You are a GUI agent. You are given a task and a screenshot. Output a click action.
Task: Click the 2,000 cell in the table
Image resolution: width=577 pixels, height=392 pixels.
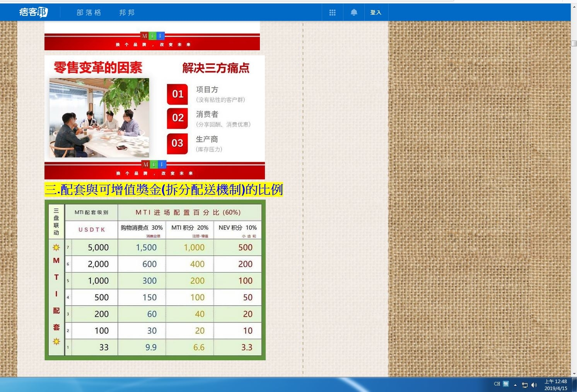(x=95, y=264)
